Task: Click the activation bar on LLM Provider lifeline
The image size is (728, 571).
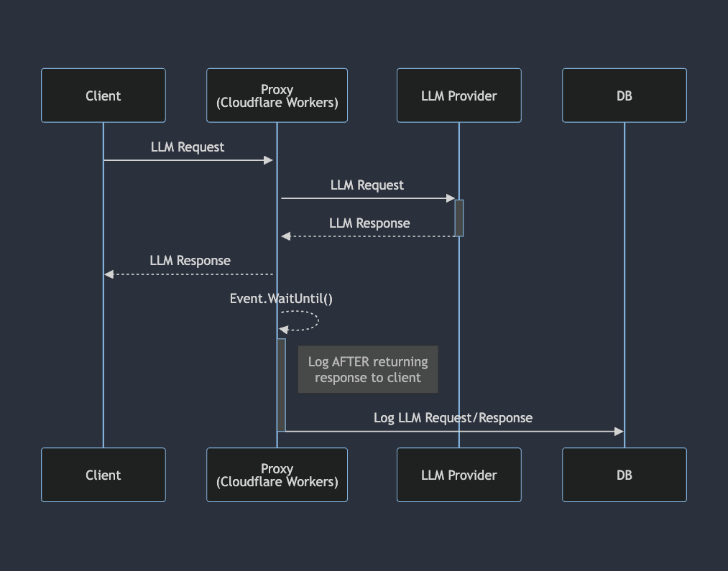Action: click(459, 218)
